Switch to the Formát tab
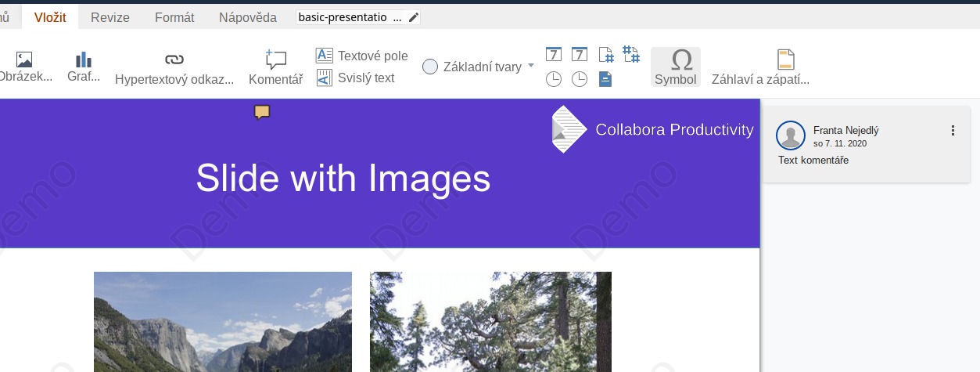The width and height of the screenshot is (980, 372). (174, 17)
